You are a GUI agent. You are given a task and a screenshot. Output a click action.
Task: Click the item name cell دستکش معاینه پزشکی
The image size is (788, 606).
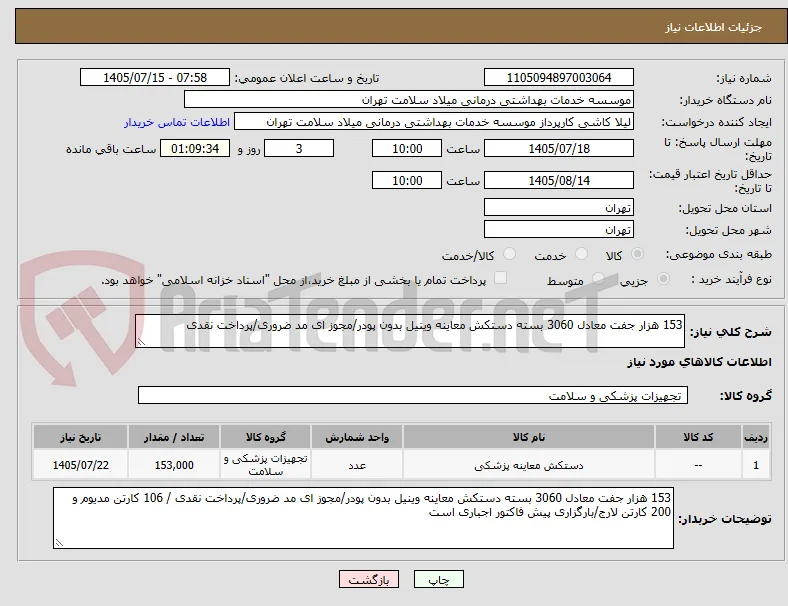(529, 465)
